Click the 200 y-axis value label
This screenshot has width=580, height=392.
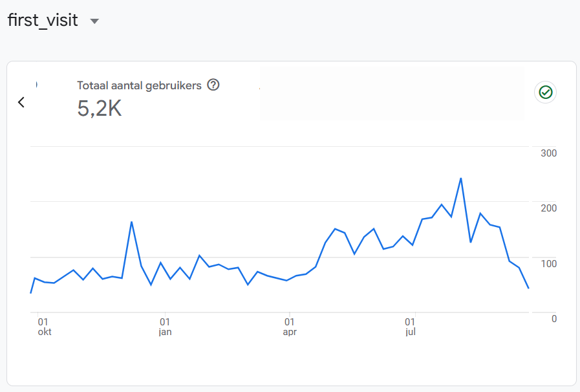(549, 208)
